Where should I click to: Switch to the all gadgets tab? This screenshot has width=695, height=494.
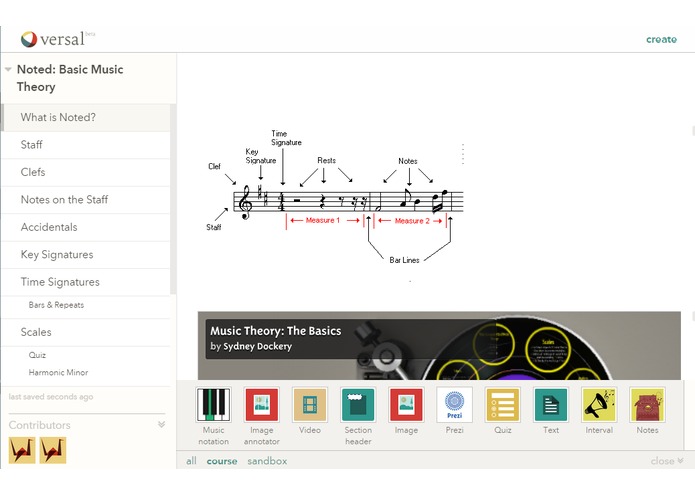click(x=191, y=461)
